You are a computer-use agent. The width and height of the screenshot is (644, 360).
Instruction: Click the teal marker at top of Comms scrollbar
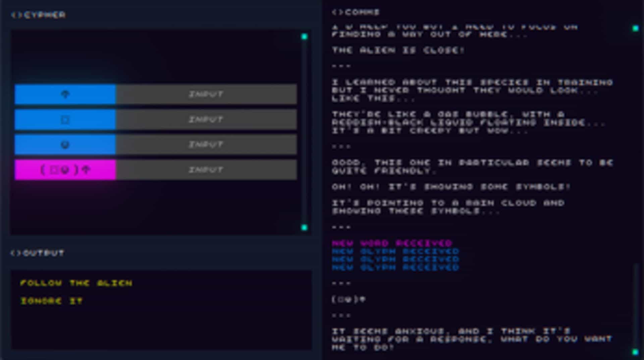point(635,29)
